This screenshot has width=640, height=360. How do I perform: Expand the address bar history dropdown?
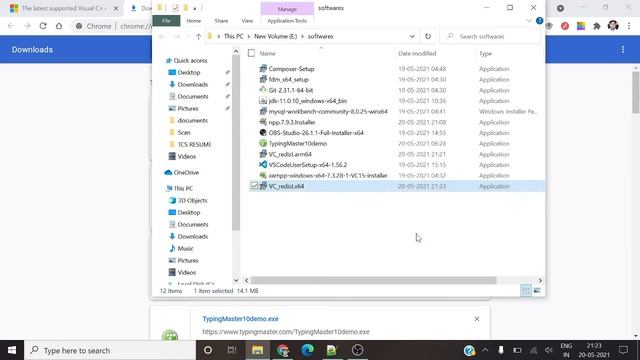[412, 36]
